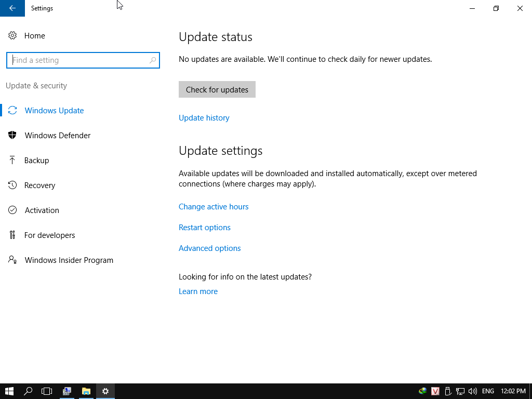
Task: Focus the Find a setting search box
Action: coord(83,60)
